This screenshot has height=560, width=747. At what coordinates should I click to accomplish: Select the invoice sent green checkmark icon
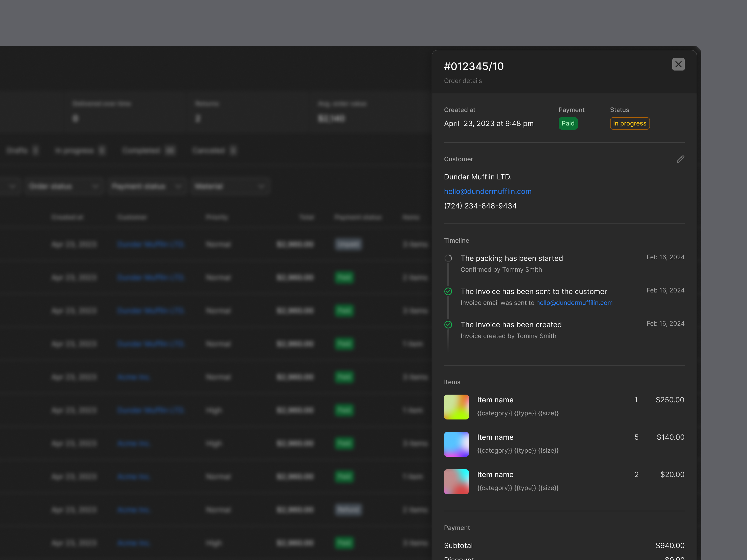(x=448, y=291)
